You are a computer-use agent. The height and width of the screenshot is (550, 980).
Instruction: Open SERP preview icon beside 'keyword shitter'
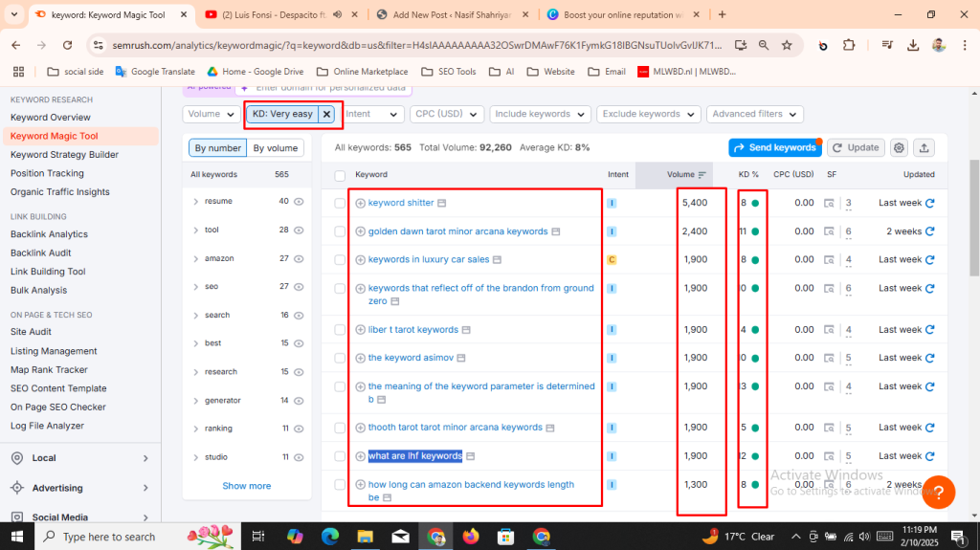pyautogui.click(x=442, y=203)
